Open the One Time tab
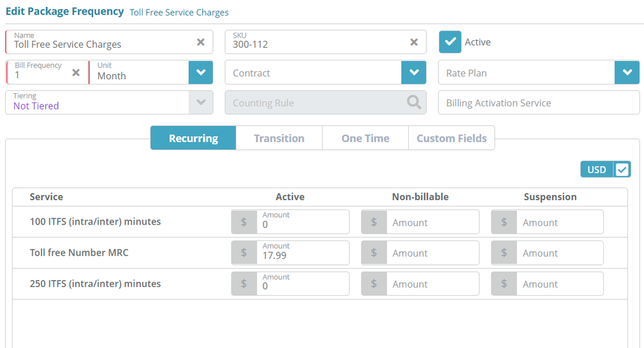Screen dimensions: 644x348 point(365,138)
